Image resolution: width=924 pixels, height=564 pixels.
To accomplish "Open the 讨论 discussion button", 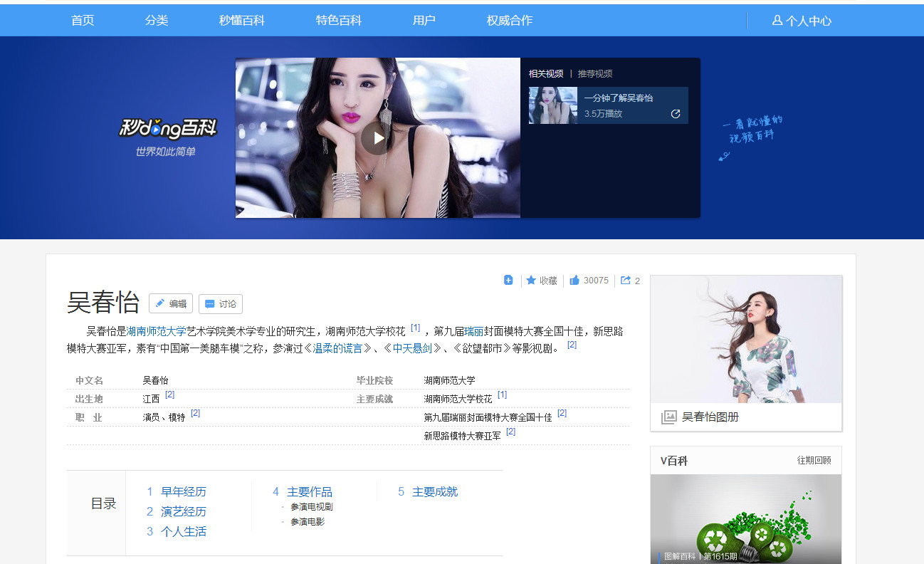I will click(220, 303).
